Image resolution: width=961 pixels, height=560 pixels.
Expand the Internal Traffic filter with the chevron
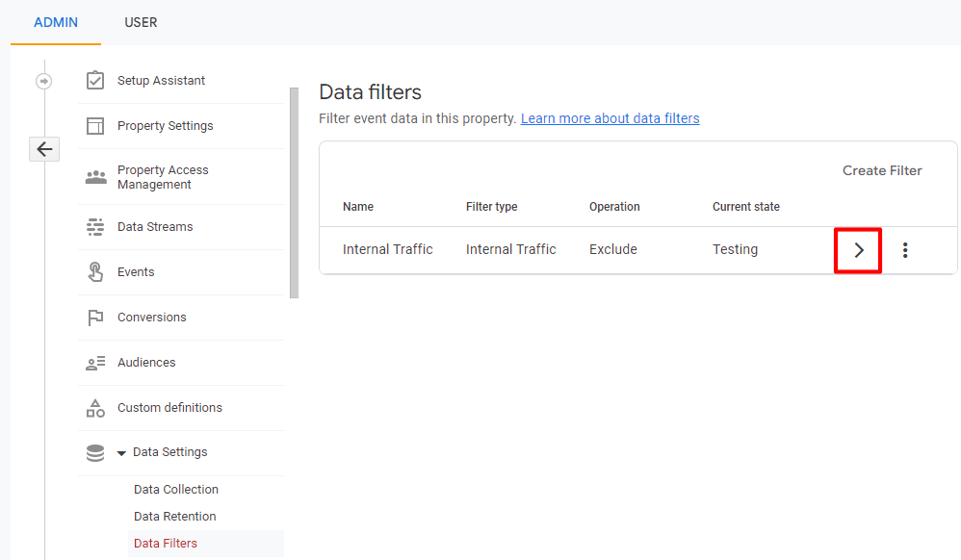point(857,249)
